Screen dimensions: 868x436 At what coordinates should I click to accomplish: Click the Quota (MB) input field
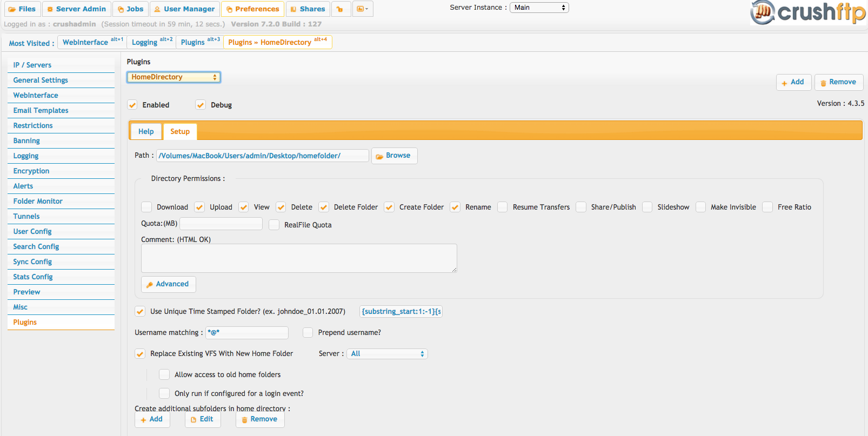[x=221, y=224]
